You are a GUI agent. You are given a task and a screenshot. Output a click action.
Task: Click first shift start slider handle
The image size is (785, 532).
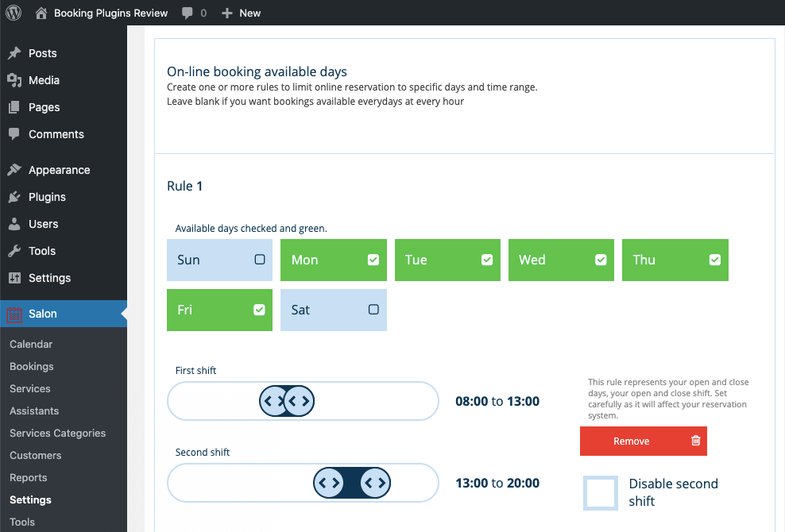[x=274, y=401]
